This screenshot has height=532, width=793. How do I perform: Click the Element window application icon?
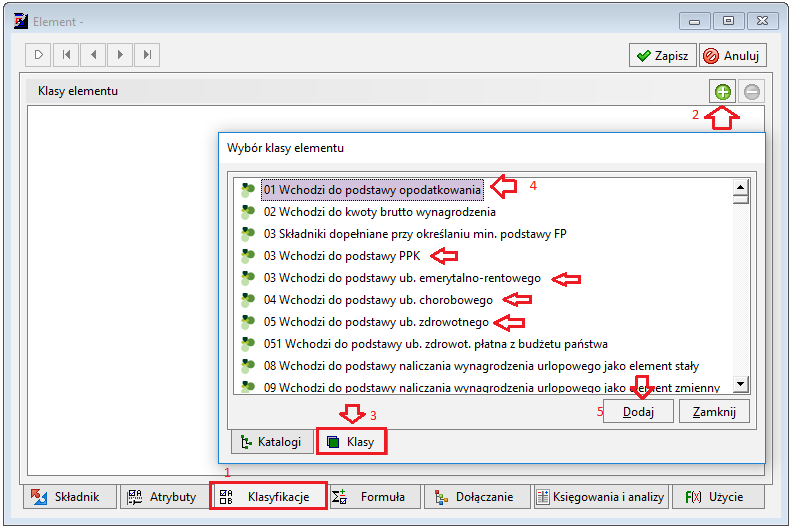(21, 21)
